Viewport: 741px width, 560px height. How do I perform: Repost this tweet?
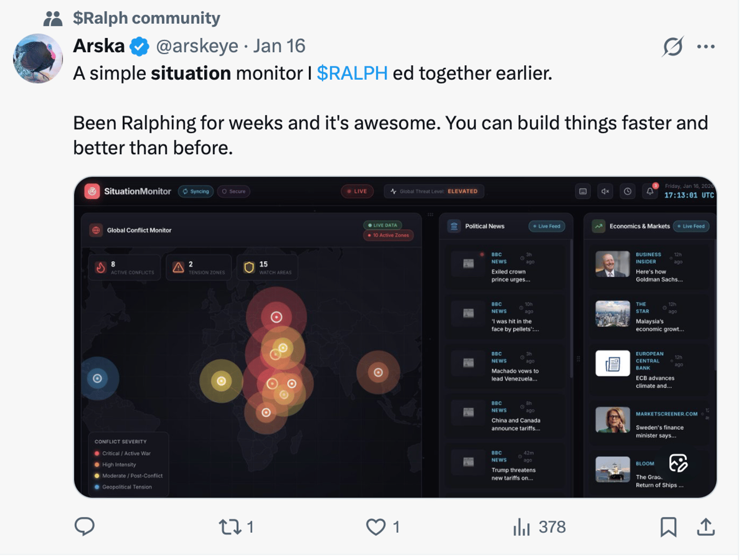pos(230,527)
